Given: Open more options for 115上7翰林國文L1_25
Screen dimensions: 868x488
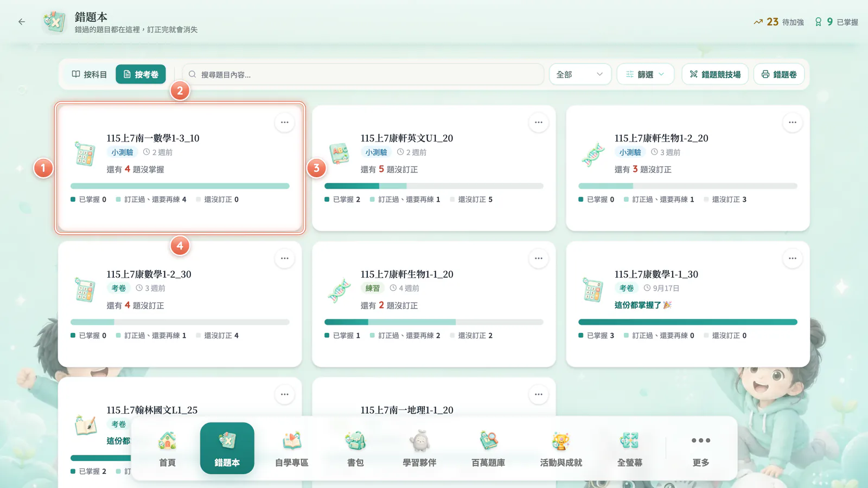Looking at the screenshot, I should pyautogui.click(x=285, y=395).
